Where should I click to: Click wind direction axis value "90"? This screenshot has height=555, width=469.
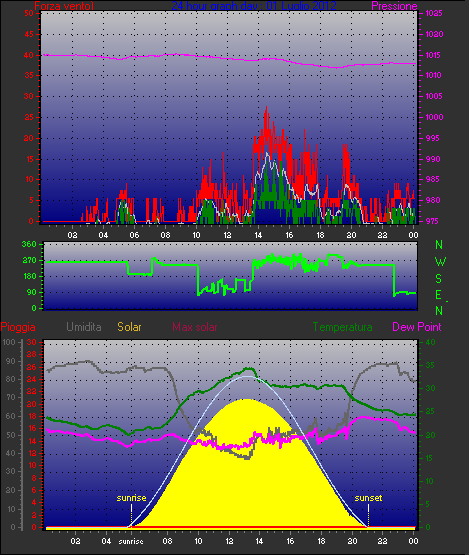[x=32, y=292]
